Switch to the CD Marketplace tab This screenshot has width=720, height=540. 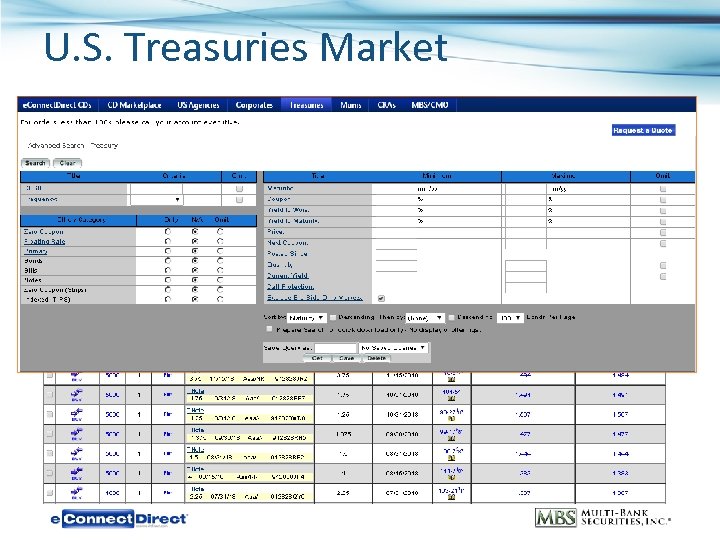coord(134,105)
